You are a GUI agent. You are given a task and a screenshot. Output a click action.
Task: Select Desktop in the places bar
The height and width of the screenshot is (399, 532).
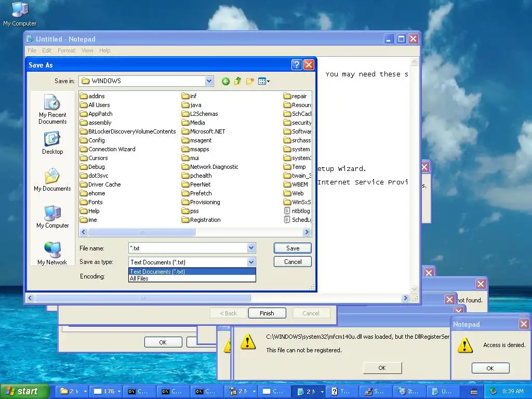[x=52, y=143]
